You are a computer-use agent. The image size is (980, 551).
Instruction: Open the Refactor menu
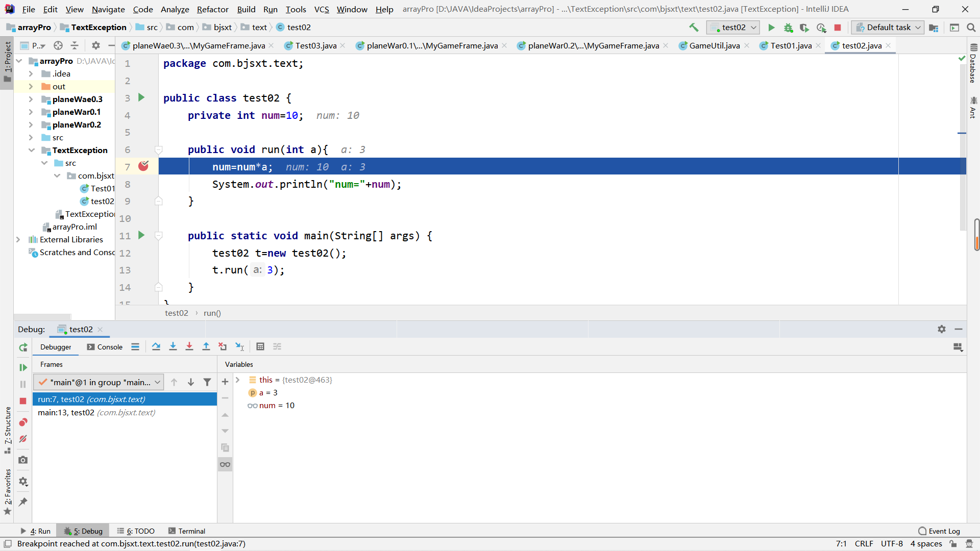tap(212, 9)
